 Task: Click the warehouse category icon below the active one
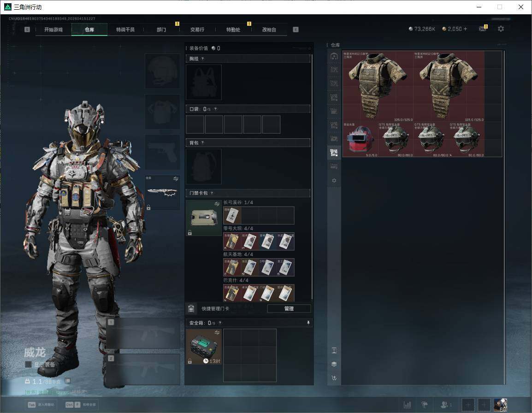(334, 166)
